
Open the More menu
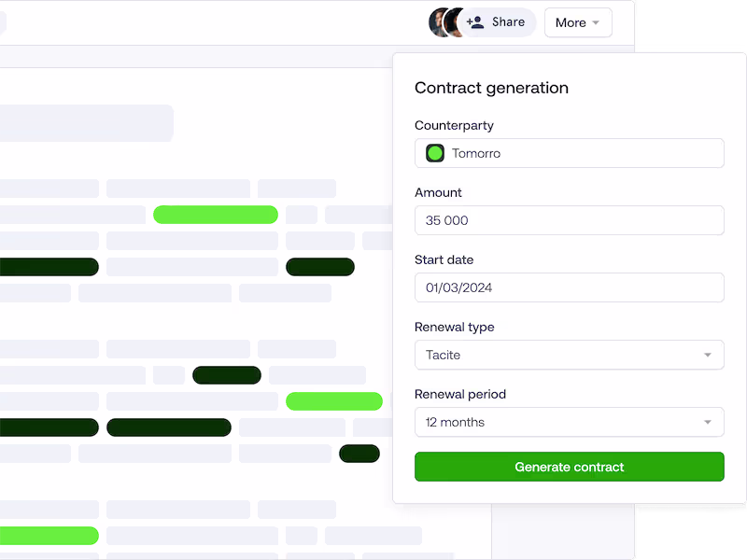(x=578, y=21)
